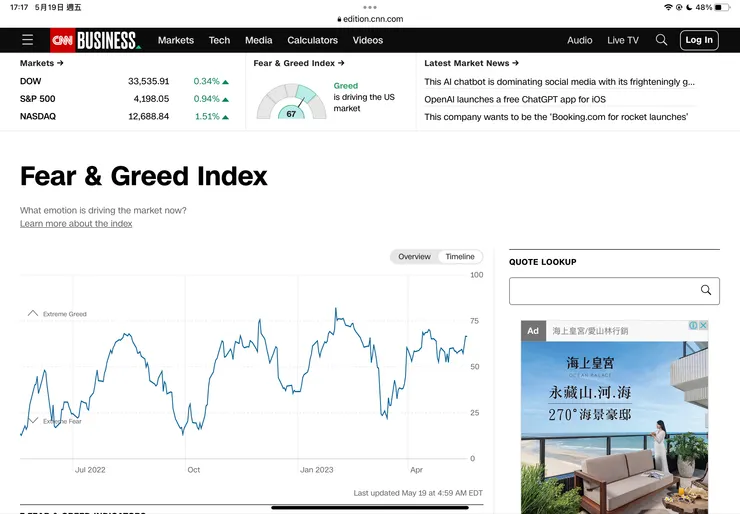
Task: Open the Booking.com for rocket launches story
Action: coord(556,117)
